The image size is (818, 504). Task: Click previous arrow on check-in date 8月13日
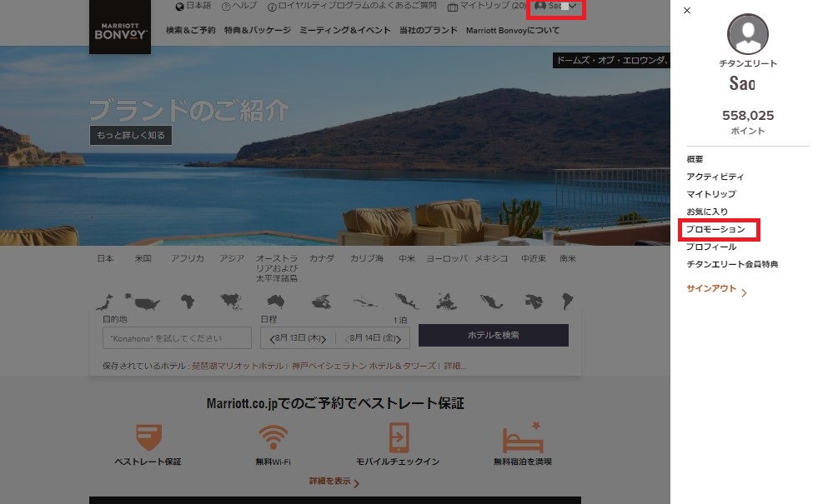pyautogui.click(x=272, y=339)
